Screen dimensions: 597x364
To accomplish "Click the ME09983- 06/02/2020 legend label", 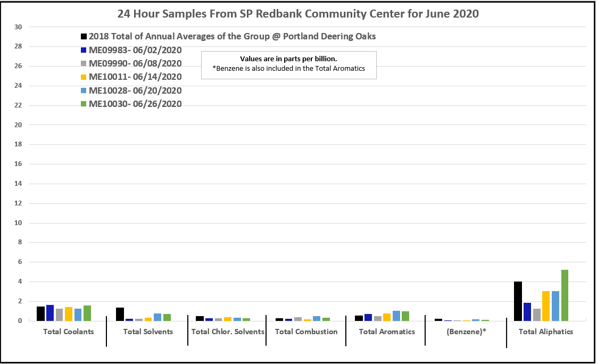I will [x=135, y=51].
